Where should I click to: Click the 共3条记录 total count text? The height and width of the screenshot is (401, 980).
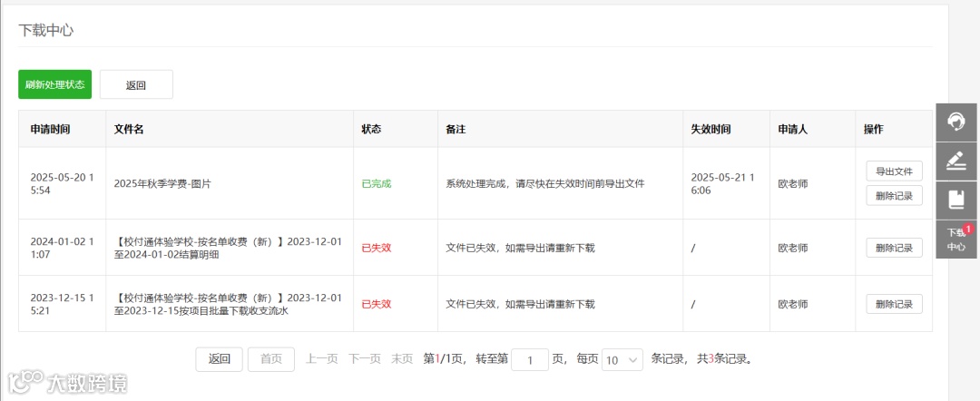724,359
